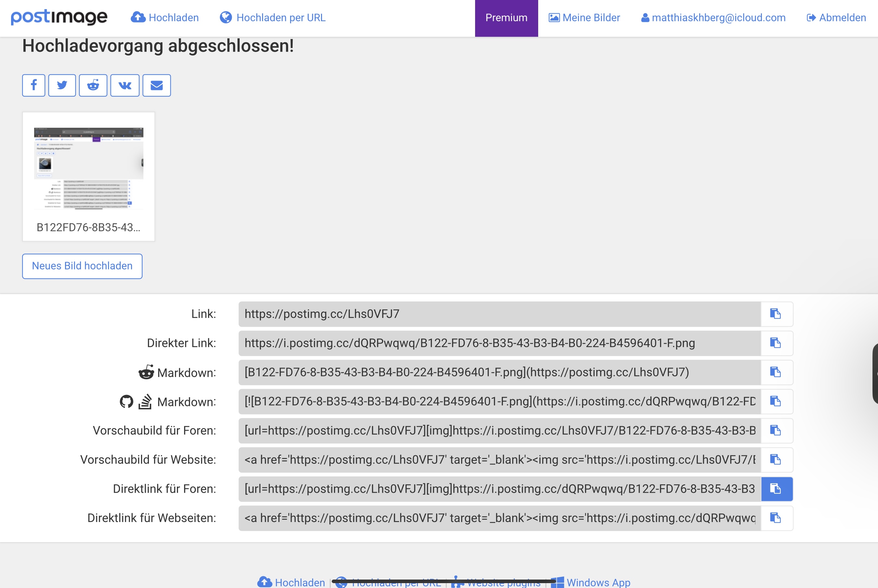The width and height of the screenshot is (878, 588).
Task: Click Neues Bild hochladen button
Action: (x=82, y=266)
